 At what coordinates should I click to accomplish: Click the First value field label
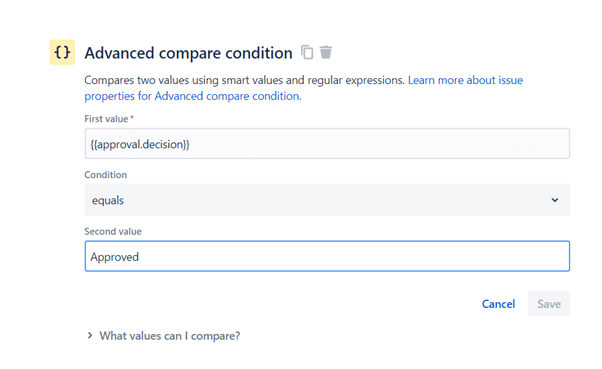point(106,119)
